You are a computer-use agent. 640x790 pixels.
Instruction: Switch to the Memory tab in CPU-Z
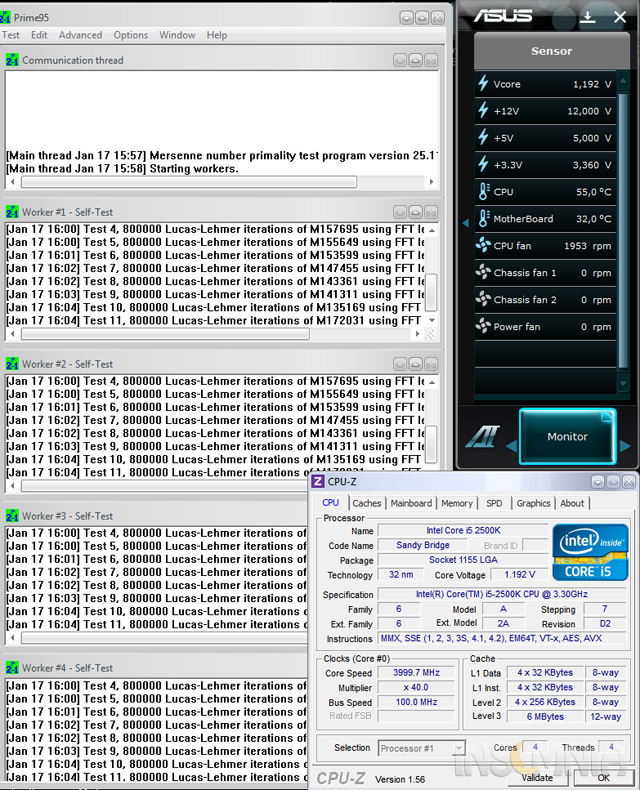[x=457, y=503]
